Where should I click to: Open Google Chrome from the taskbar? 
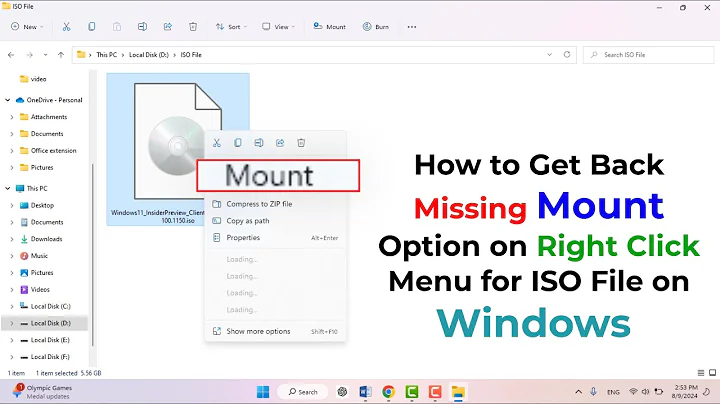[388, 392]
